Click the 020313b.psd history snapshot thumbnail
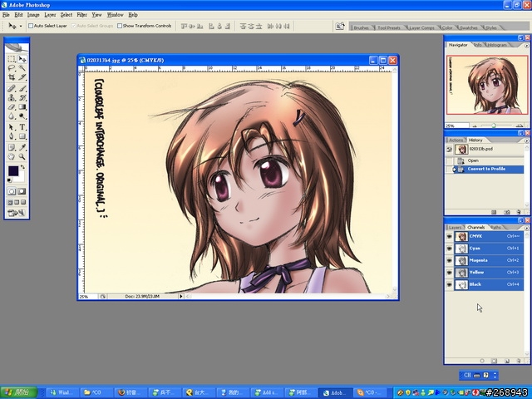 click(461, 150)
